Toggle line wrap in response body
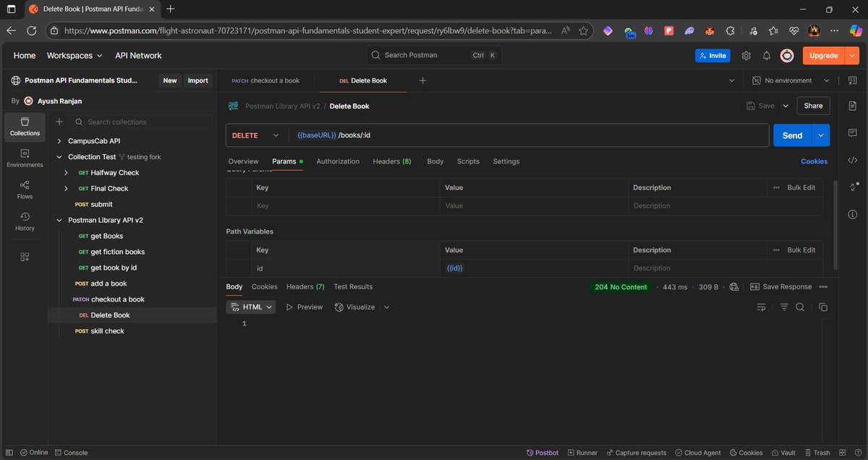 761,307
